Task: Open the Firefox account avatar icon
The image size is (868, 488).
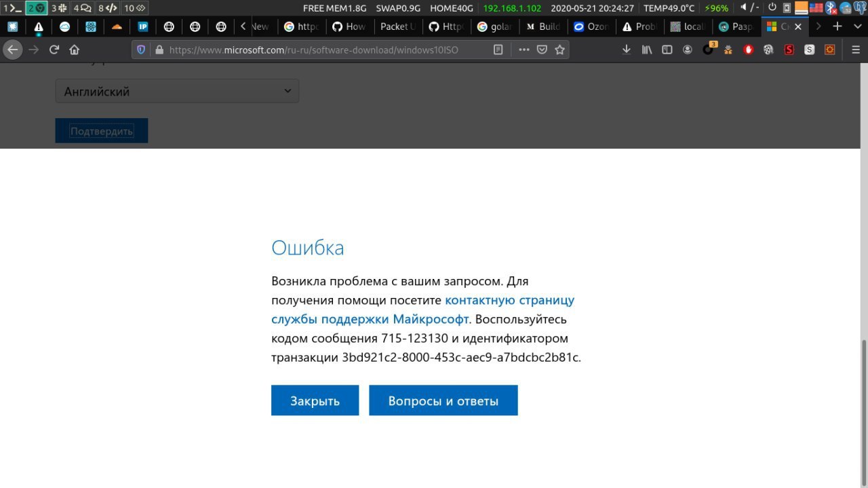Action: click(688, 50)
